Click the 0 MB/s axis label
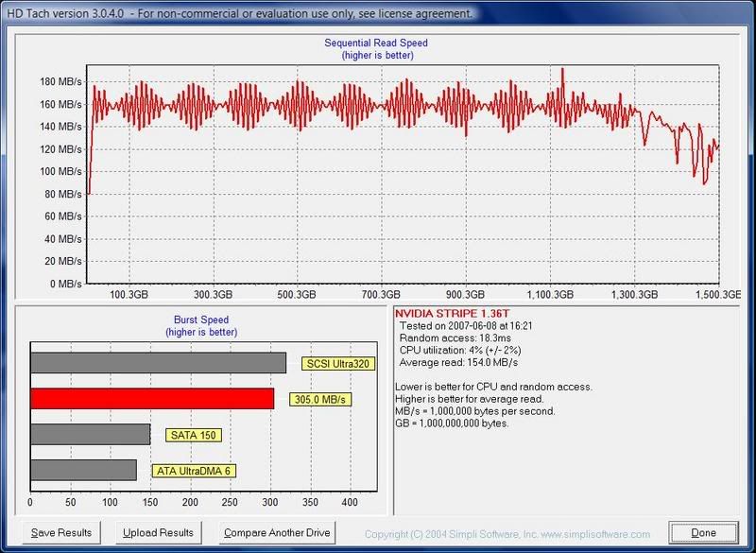 (x=66, y=284)
